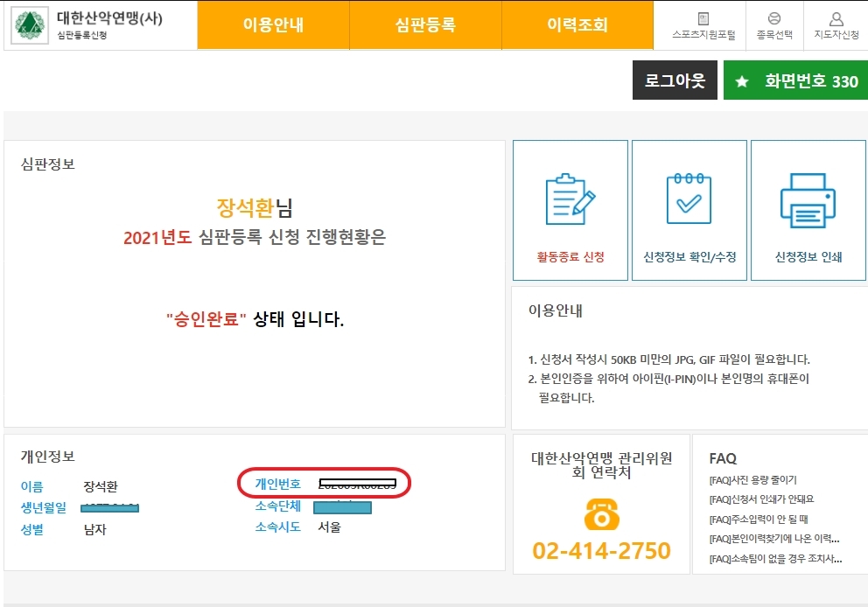Click the star icon beside 화면번호

[x=742, y=82]
